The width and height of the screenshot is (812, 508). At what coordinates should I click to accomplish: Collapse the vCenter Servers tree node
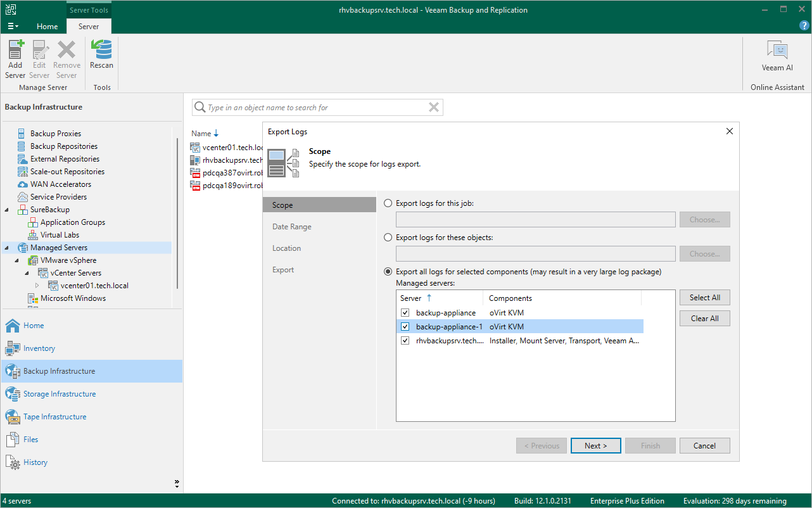(x=27, y=273)
